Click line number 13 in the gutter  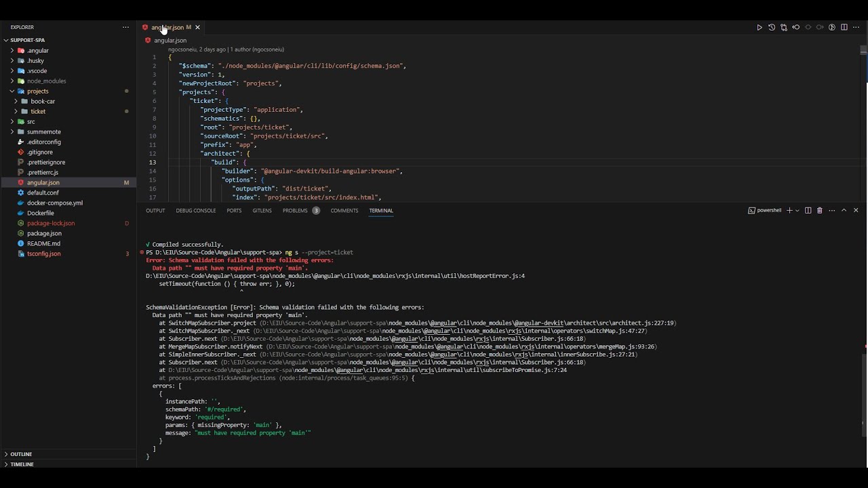[153, 163]
